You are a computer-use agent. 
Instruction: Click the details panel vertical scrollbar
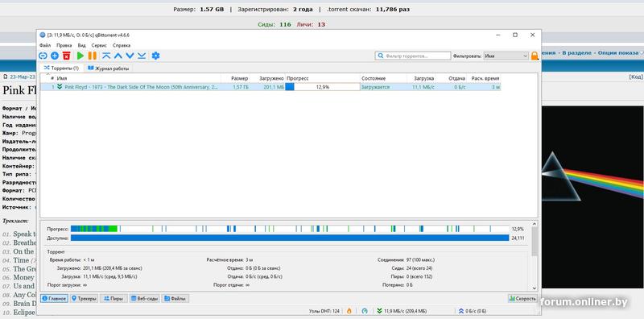pos(535,241)
